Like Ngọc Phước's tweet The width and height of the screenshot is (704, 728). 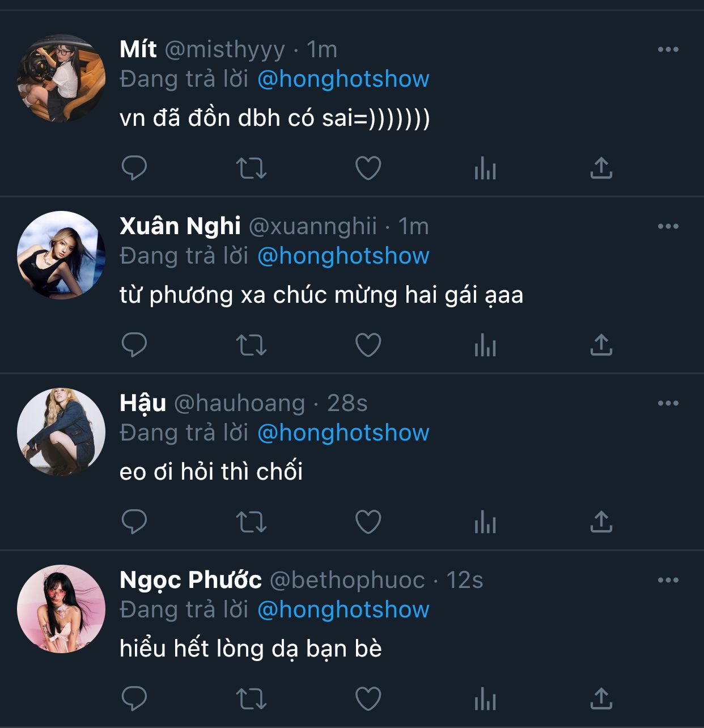(368, 699)
